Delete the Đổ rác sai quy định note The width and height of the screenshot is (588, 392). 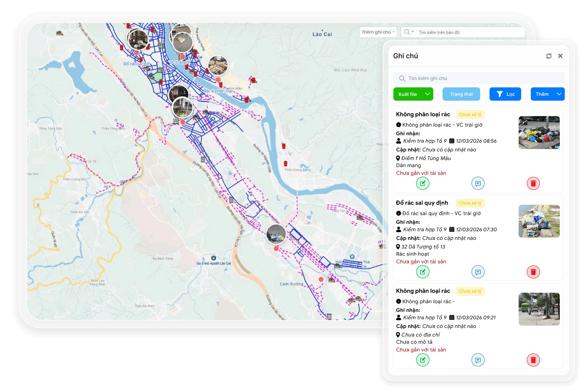point(533,272)
